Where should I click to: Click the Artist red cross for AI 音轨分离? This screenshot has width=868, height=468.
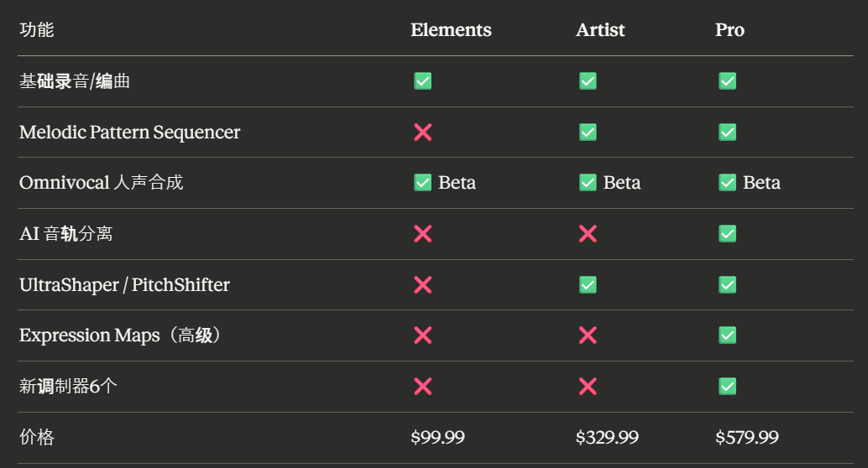pos(588,233)
